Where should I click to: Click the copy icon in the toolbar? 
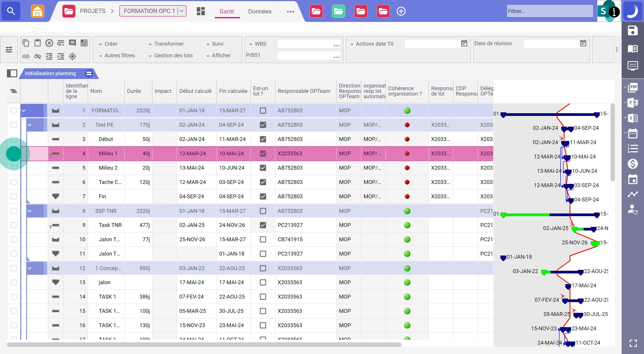pos(26,43)
